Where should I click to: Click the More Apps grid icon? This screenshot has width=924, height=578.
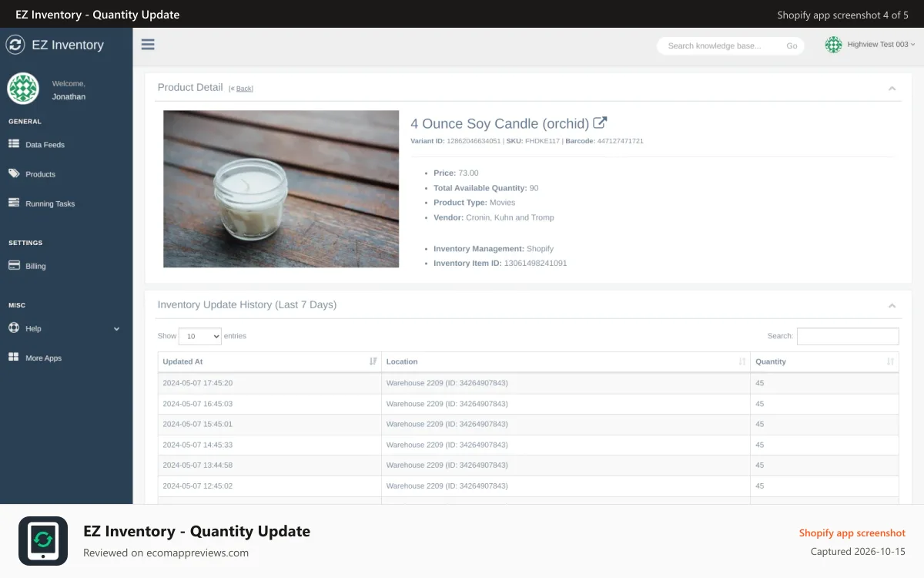pyautogui.click(x=14, y=358)
